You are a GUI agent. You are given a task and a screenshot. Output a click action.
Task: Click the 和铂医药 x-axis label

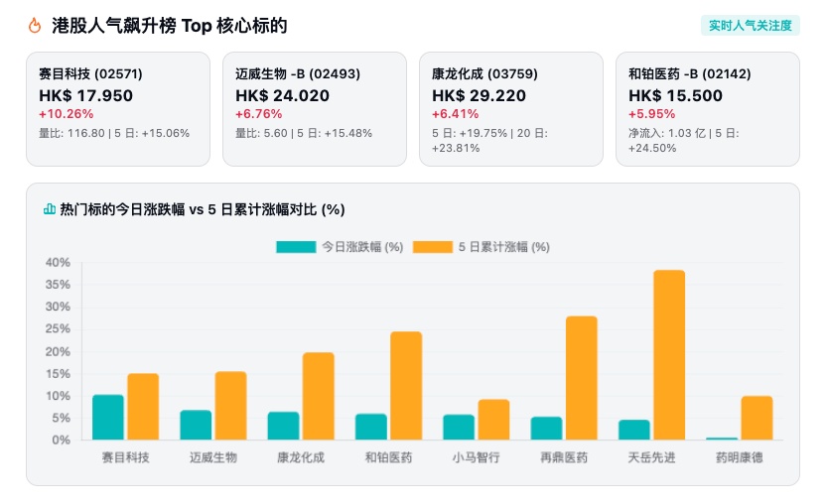coord(389,457)
